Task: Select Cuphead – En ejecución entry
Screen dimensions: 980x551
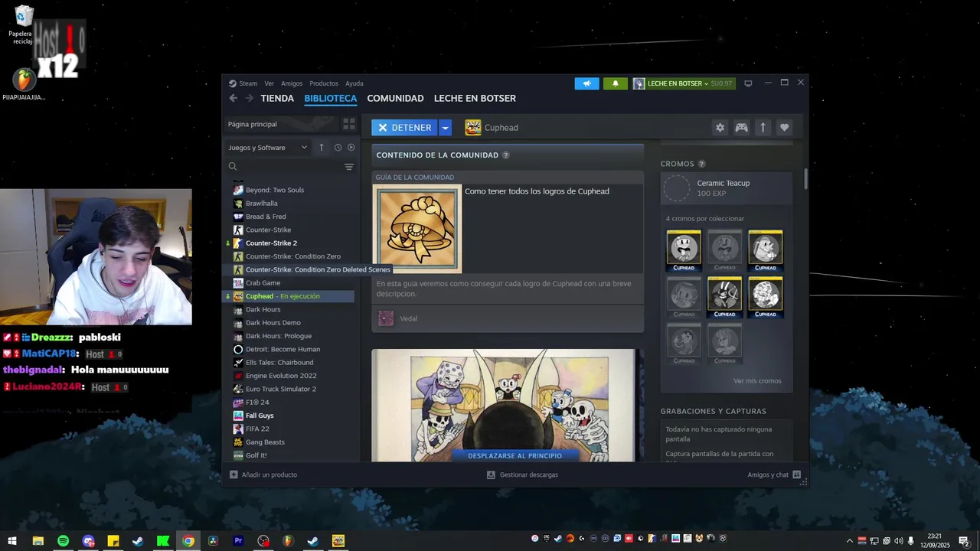Action: pos(290,296)
